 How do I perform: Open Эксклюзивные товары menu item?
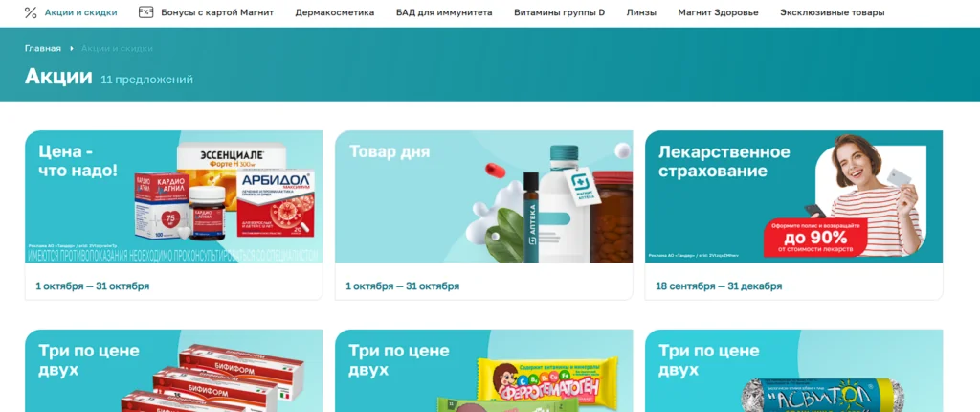click(832, 12)
